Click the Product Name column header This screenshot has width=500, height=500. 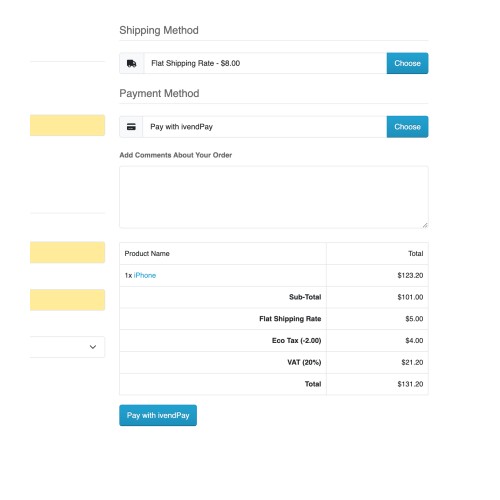pos(147,254)
